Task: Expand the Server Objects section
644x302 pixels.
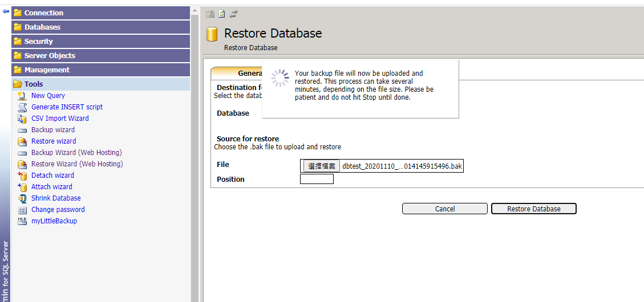Action: (50, 55)
